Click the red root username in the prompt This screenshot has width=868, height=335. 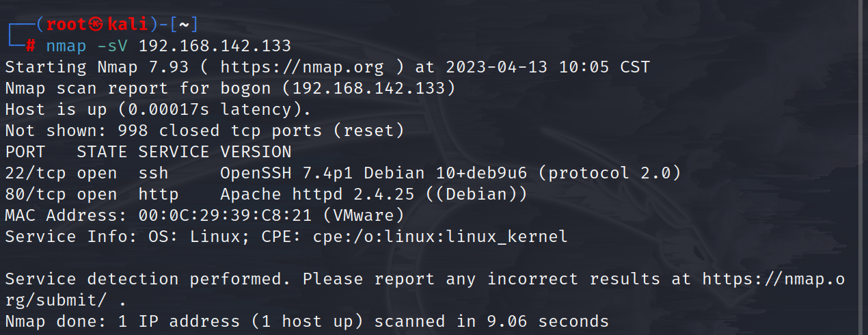[67, 25]
